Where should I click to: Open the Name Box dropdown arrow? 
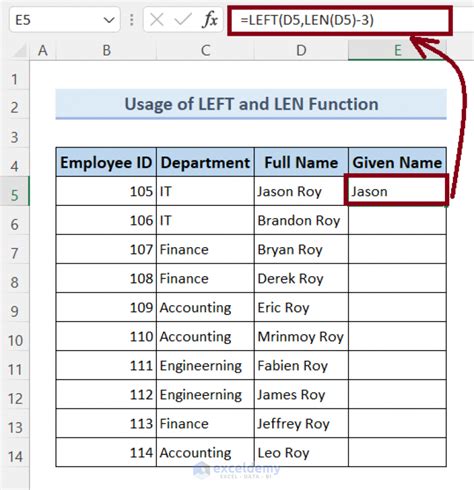(x=109, y=20)
